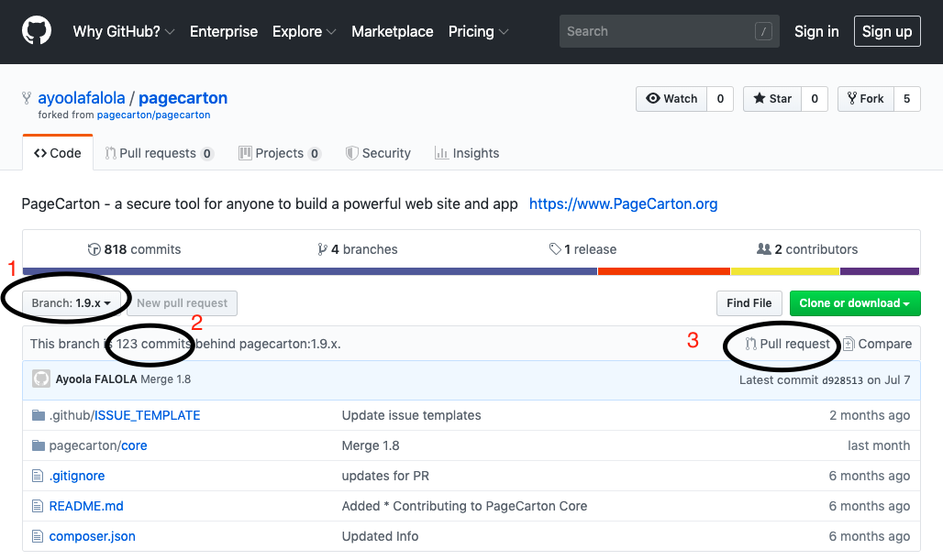Focus the Search input field
The height and width of the screenshot is (560, 943).
(670, 31)
